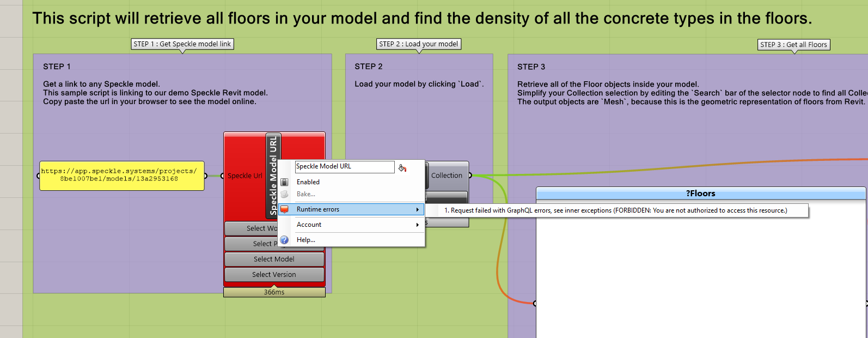Open the Runtime errors submenu

pos(351,209)
